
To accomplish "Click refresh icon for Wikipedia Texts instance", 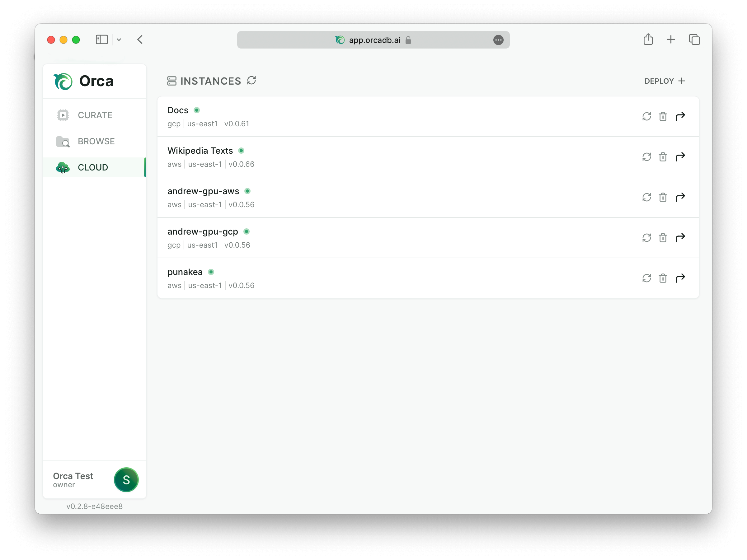I will click(646, 156).
